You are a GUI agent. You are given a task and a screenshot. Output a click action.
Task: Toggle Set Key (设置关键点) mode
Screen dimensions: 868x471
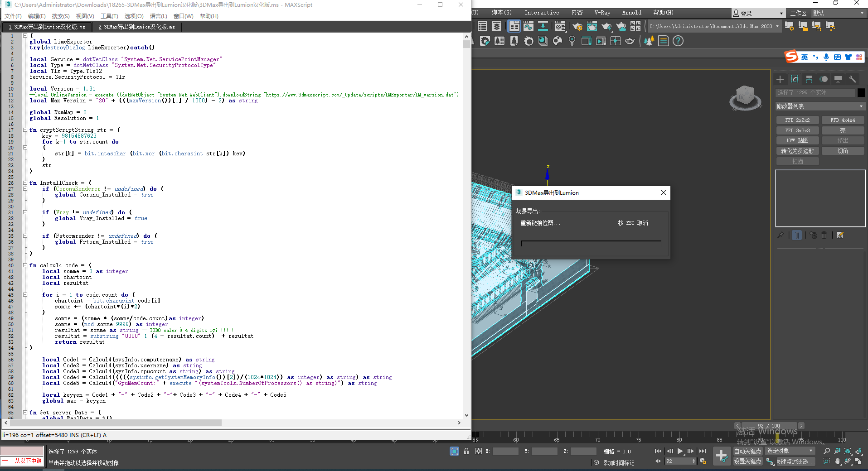(x=747, y=461)
